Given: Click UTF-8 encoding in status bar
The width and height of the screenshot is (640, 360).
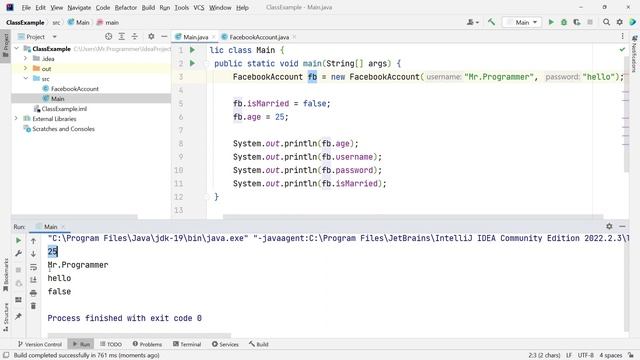Looking at the screenshot, I should [x=586, y=355].
